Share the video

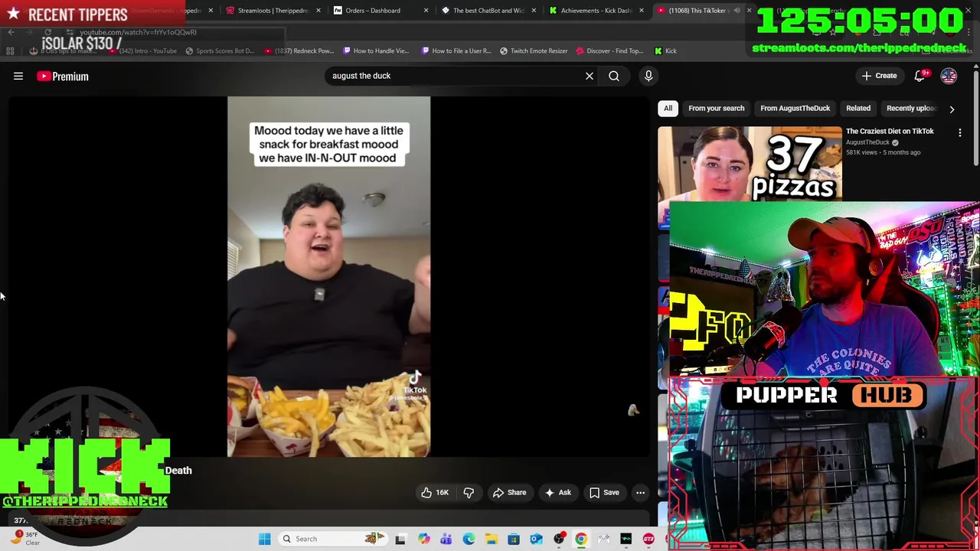tap(509, 493)
